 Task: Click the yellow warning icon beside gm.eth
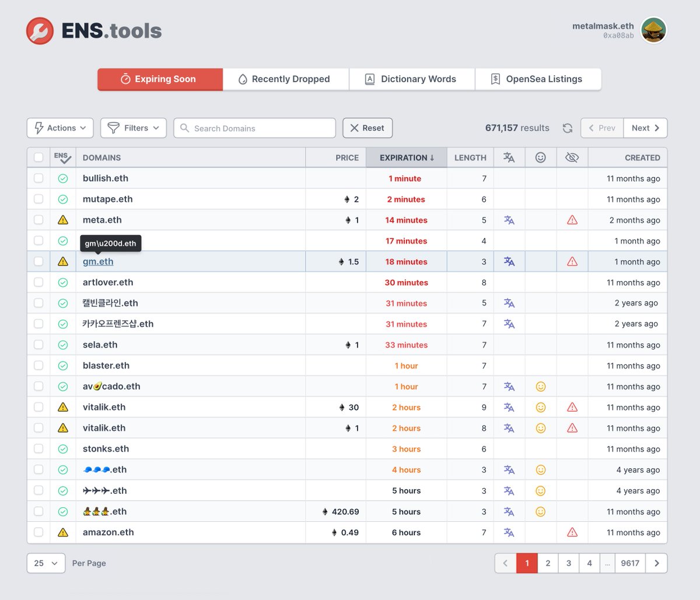pyautogui.click(x=63, y=262)
